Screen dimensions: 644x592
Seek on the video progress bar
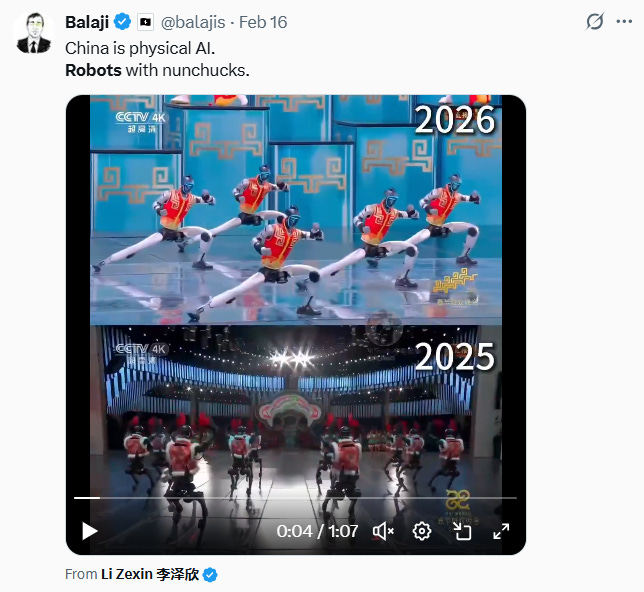coord(295,498)
